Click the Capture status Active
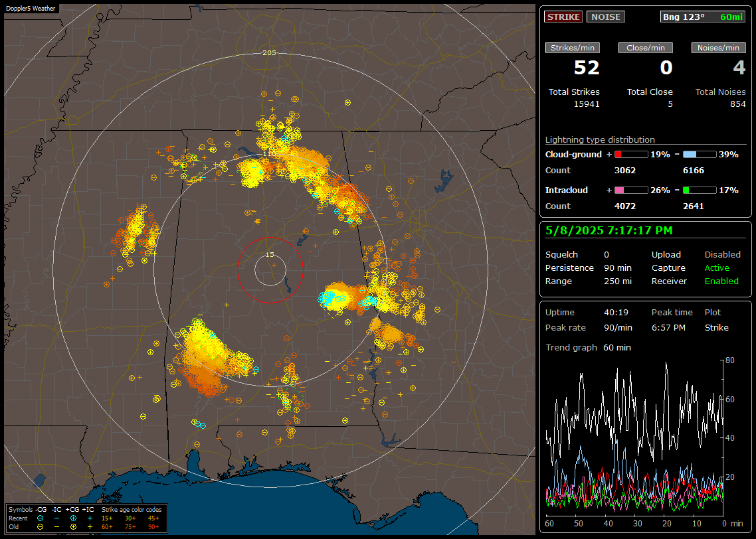The width and height of the screenshot is (756, 539). (717, 268)
